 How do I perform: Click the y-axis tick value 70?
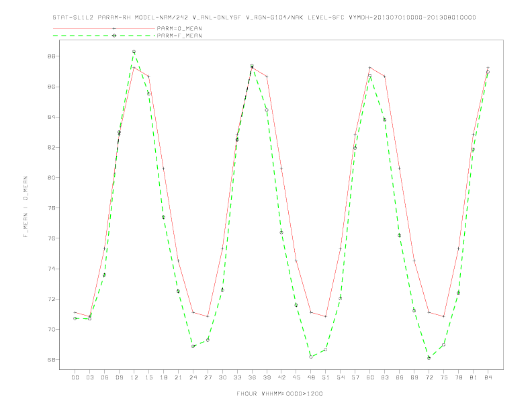pos(51,330)
